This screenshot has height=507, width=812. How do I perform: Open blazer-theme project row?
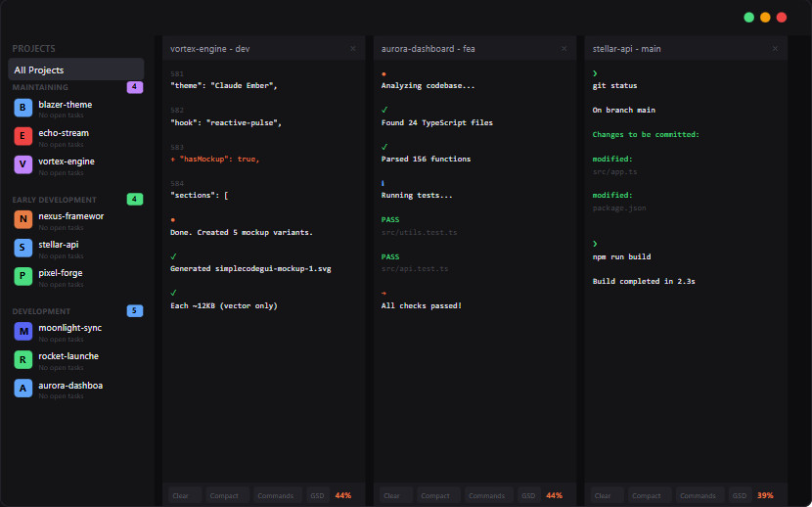pyautogui.click(x=77, y=109)
